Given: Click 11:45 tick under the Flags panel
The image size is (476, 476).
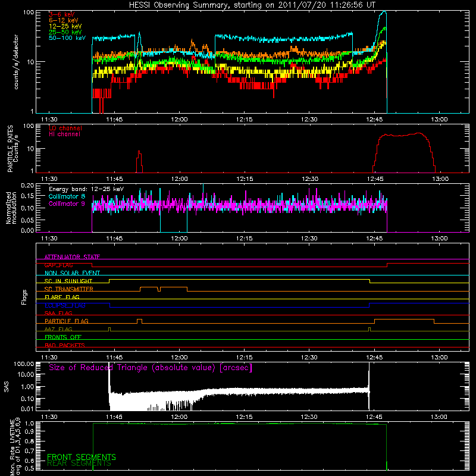Looking at the screenshot, I should pyautogui.click(x=114, y=358).
